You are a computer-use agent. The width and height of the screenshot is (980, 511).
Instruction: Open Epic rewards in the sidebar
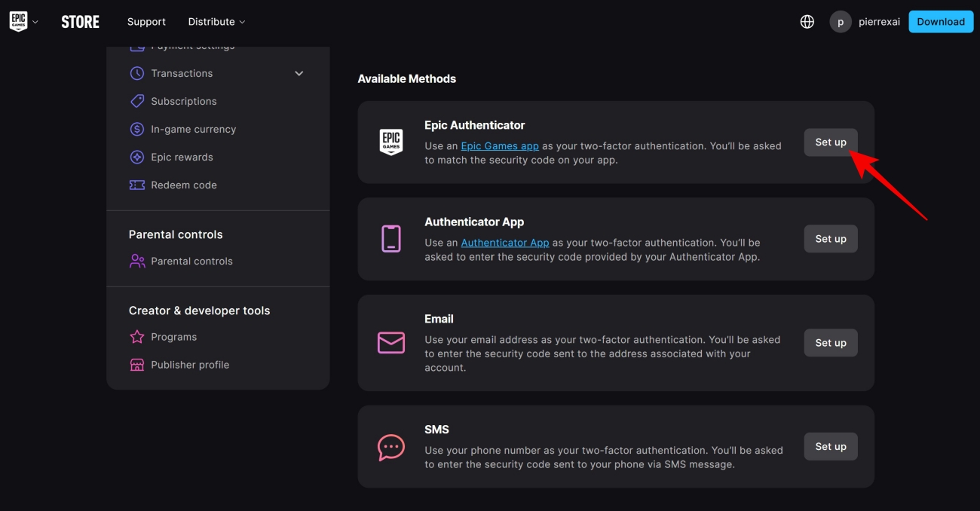click(182, 157)
